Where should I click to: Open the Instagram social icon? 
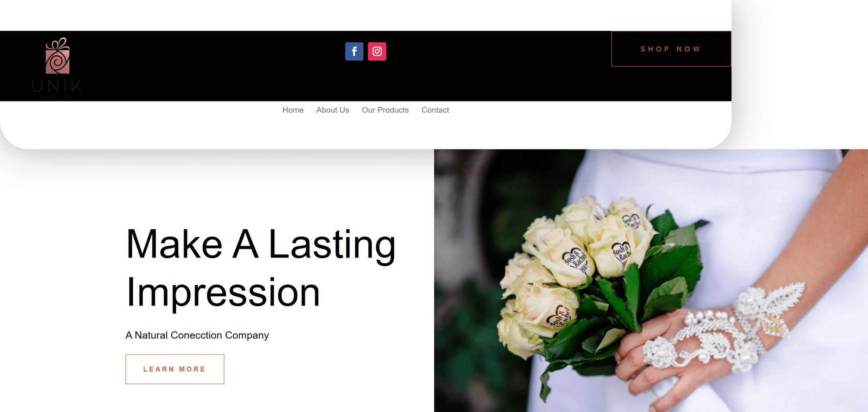pos(377,51)
